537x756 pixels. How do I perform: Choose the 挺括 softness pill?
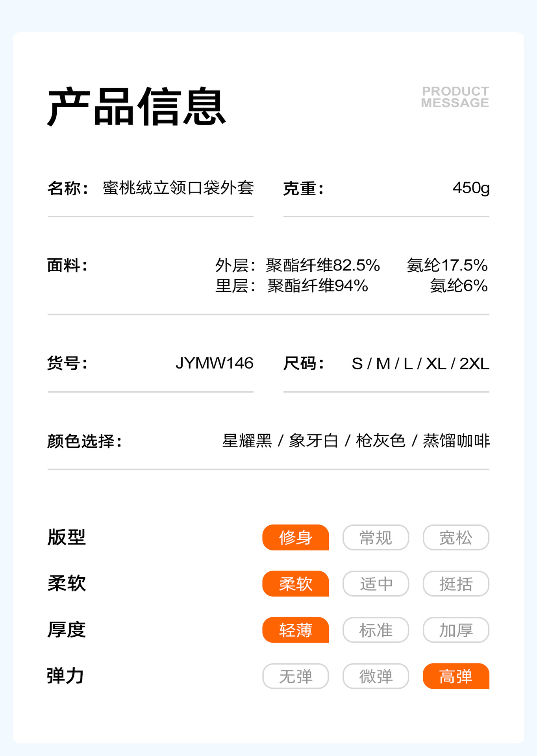(456, 584)
